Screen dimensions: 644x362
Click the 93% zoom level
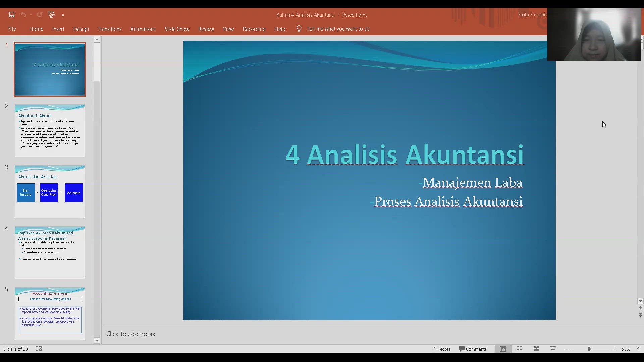[x=626, y=349]
